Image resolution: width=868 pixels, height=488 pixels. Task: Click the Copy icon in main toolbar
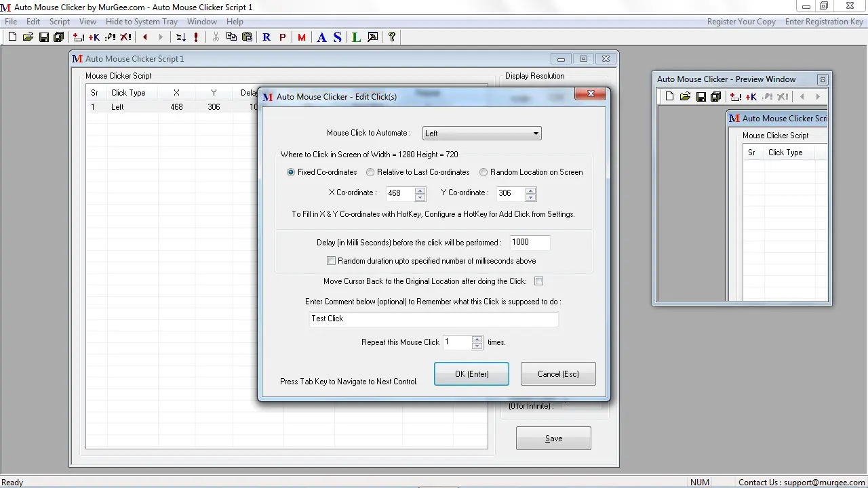232,37
